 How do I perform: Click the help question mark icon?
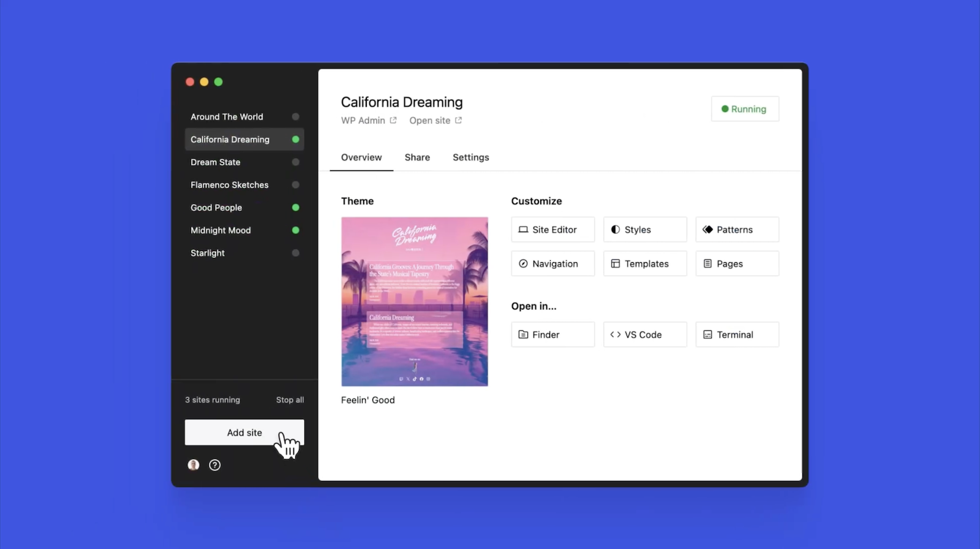tap(214, 465)
